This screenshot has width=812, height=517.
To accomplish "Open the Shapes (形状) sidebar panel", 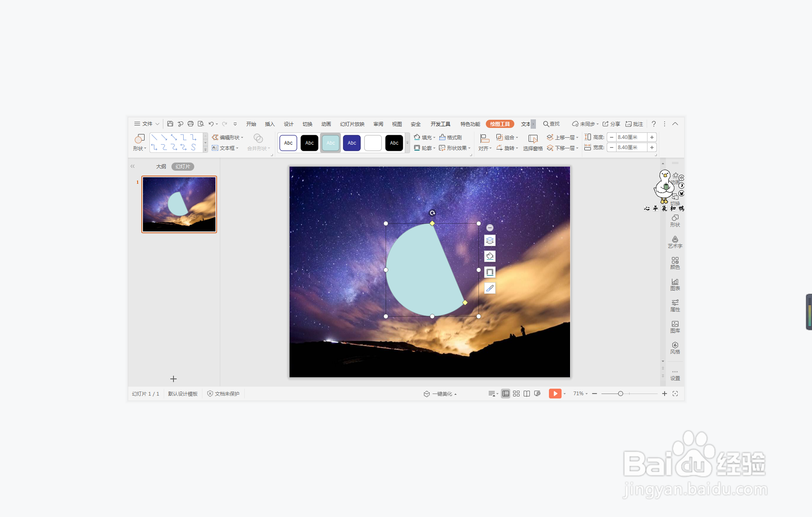I will [x=675, y=221].
